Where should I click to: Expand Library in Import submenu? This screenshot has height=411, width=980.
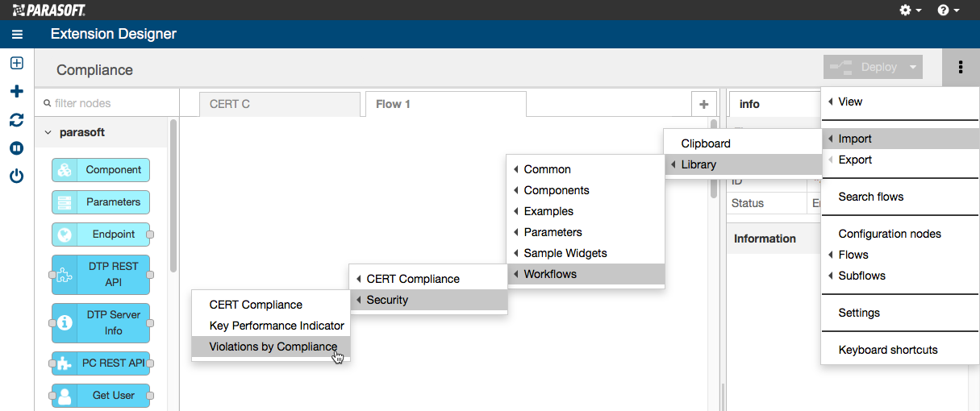742,164
